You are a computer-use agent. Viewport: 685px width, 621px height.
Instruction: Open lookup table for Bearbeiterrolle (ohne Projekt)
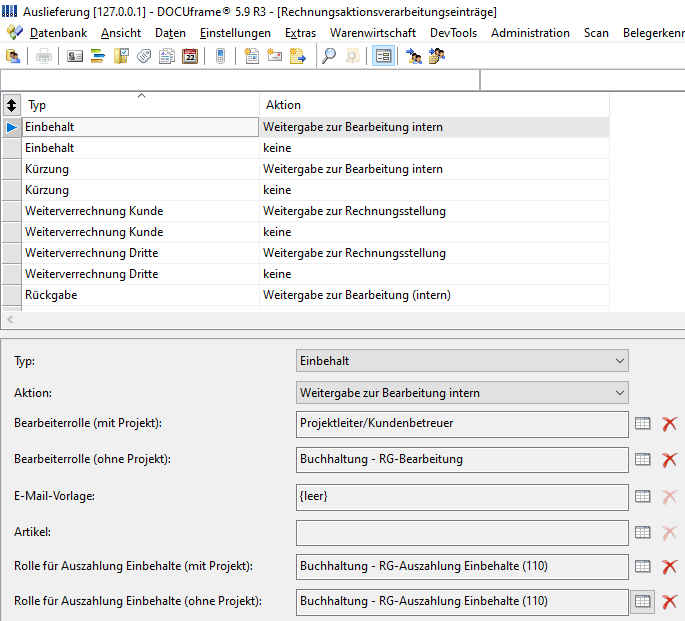point(643,459)
